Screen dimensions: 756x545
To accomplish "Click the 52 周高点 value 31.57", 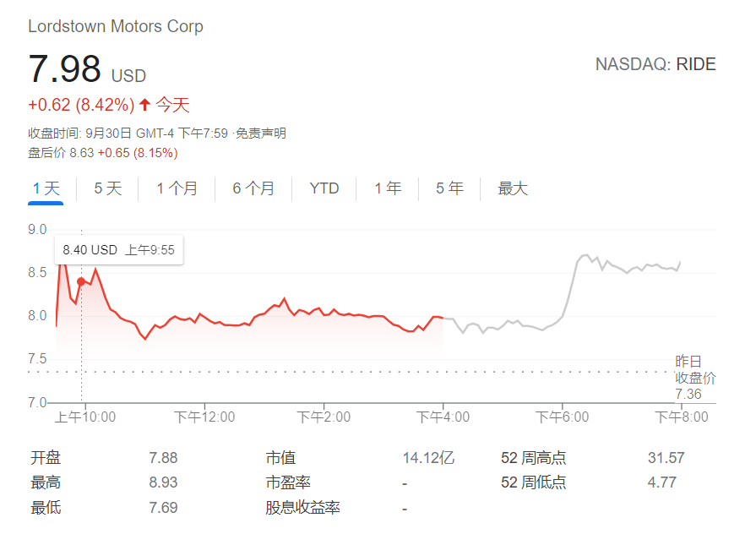I will (x=666, y=458).
